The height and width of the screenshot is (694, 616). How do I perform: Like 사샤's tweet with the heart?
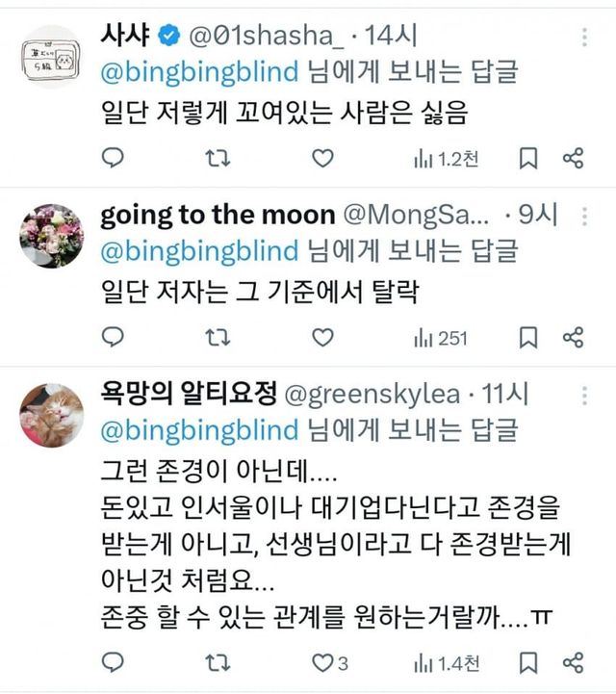coord(324,159)
